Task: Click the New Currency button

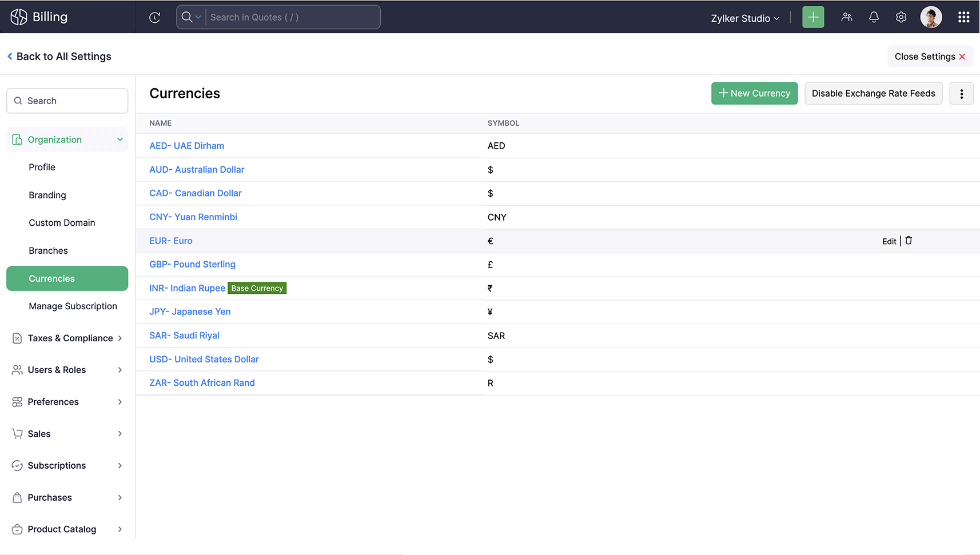Action: point(754,94)
